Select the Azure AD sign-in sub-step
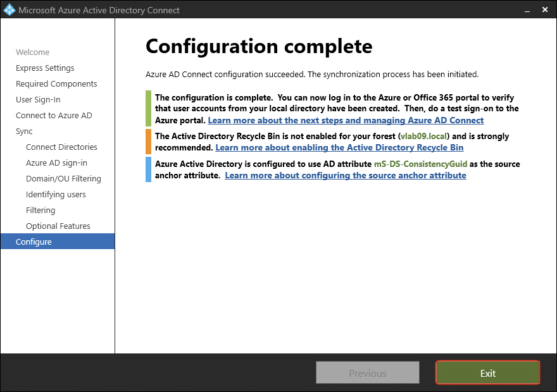This screenshot has height=392, width=557. pyautogui.click(x=56, y=162)
